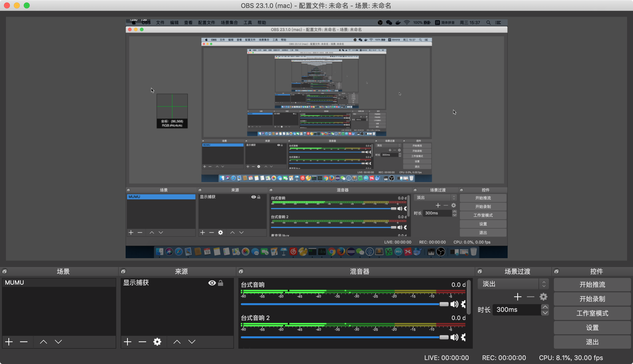This screenshot has width=633, height=364.
Task: Click 查看 in the largest captured menu bar in preview
Action: (x=188, y=23)
